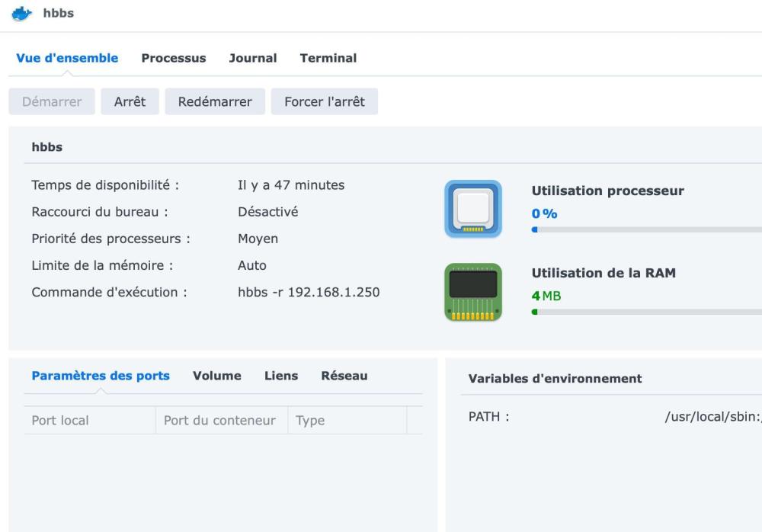Select the Vue d'ensemble tab

coord(67,58)
